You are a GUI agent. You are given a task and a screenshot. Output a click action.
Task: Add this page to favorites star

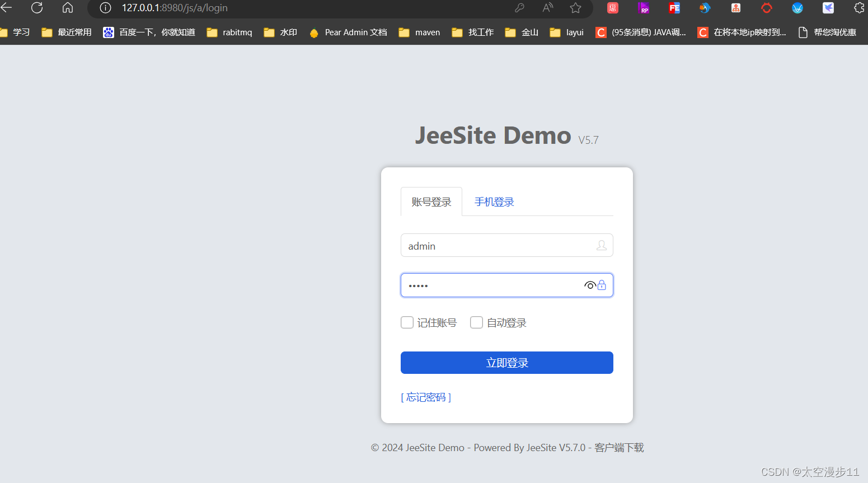(x=575, y=8)
